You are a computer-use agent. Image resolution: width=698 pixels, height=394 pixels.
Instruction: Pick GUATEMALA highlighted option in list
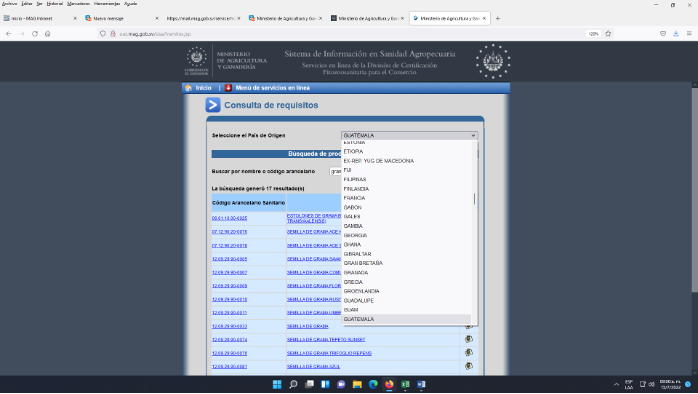[406, 319]
